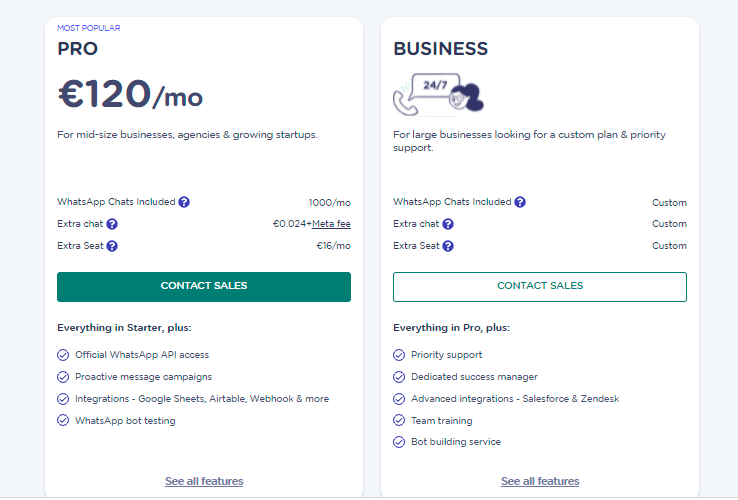The width and height of the screenshot is (738, 500).
Task: Click checkmark beside Bot building service
Action: pyautogui.click(x=399, y=442)
